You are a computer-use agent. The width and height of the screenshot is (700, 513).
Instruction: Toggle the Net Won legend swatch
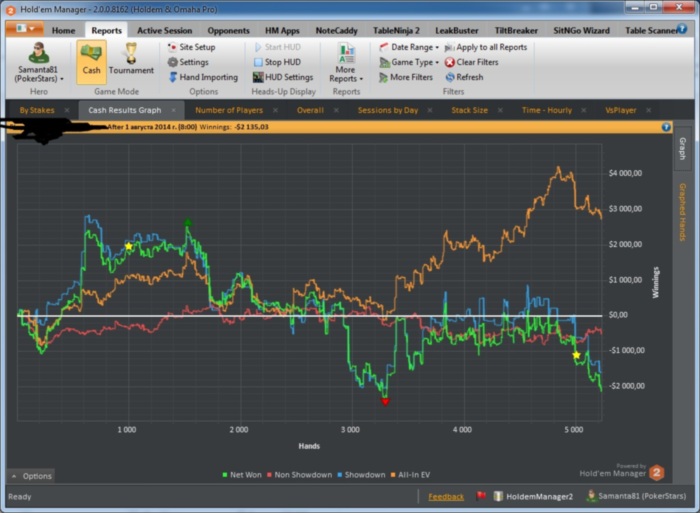(x=225, y=475)
